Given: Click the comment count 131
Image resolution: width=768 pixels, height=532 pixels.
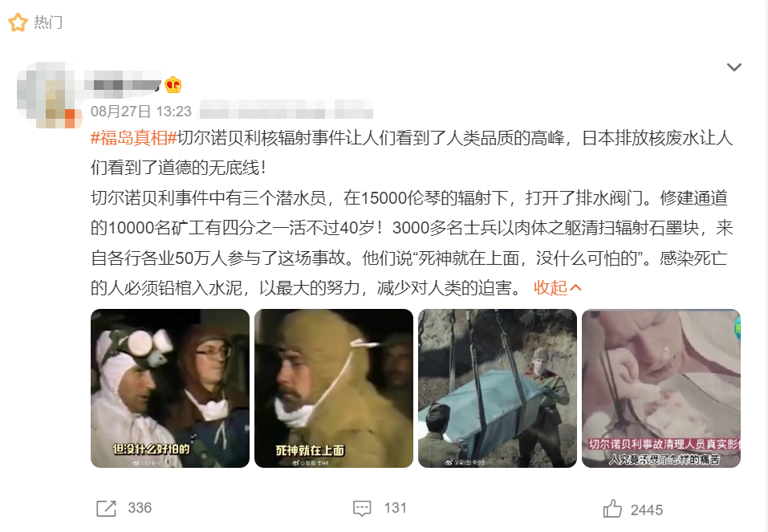Looking at the screenshot, I should (x=396, y=508).
